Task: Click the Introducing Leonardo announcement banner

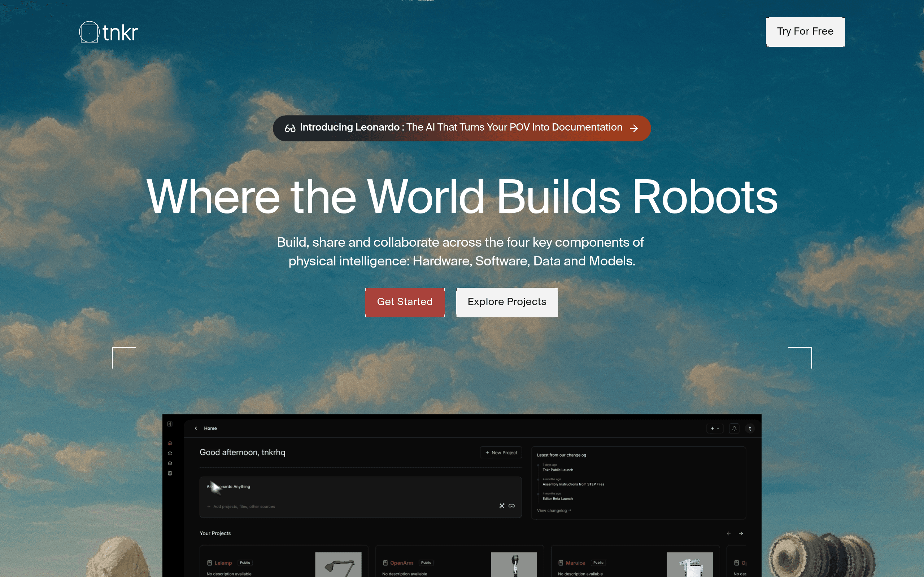Action: pyautogui.click(x=461, y=128)
